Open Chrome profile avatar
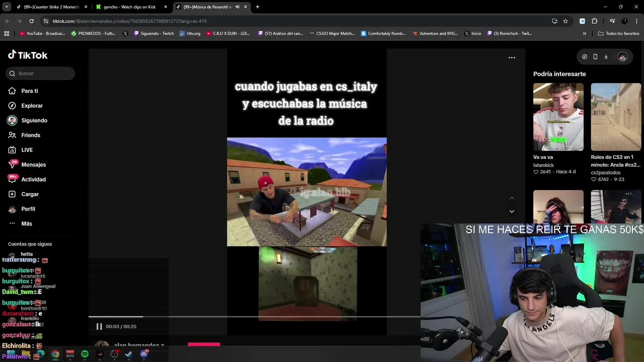The width and height of the screenshot is (644, 362). pos(624,21)
